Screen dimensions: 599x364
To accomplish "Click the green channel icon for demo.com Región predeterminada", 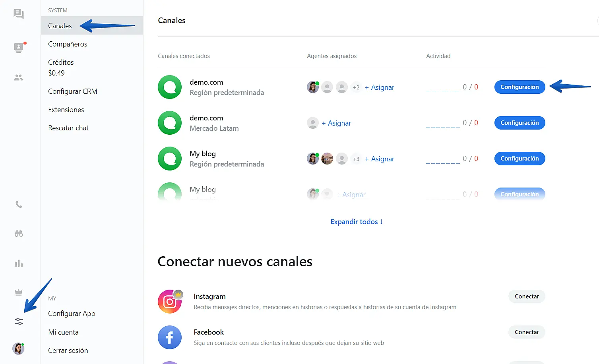I will point(170,87).
